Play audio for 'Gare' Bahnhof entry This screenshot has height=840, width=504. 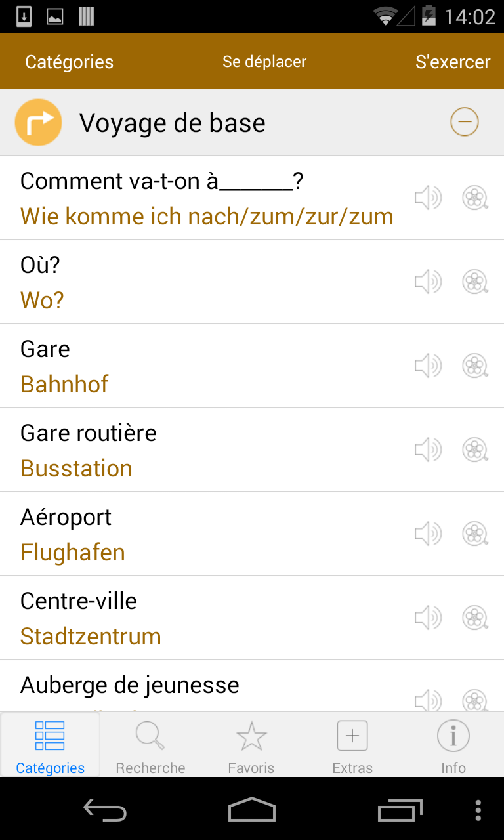coord(428,366)
